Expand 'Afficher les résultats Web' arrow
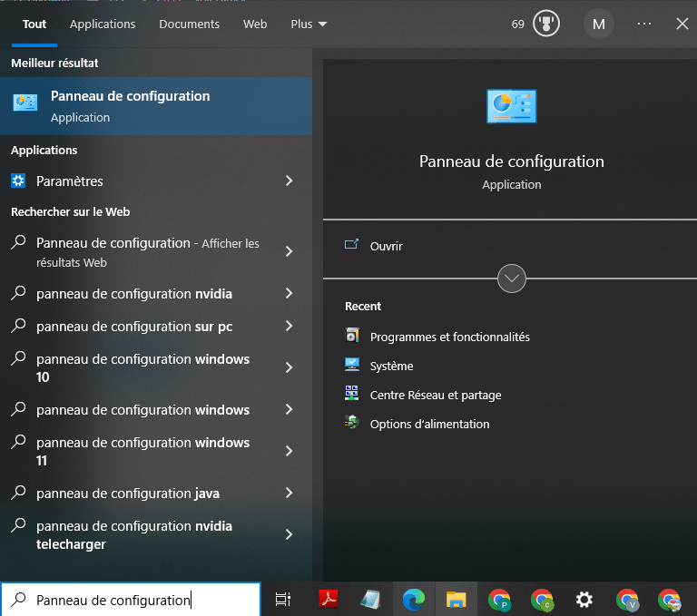 click(289, 251)
